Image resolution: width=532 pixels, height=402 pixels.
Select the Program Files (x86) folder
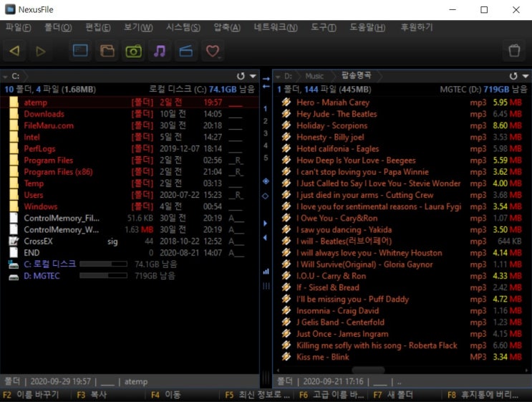click(130, 171)
